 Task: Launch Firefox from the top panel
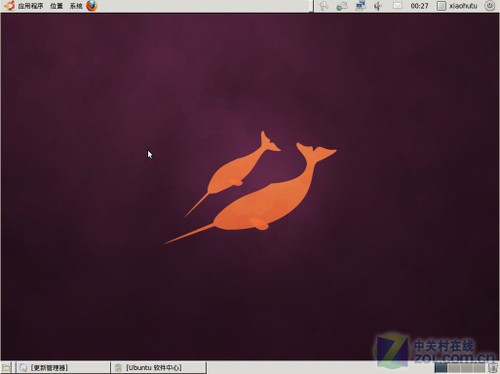coord(92,6)
